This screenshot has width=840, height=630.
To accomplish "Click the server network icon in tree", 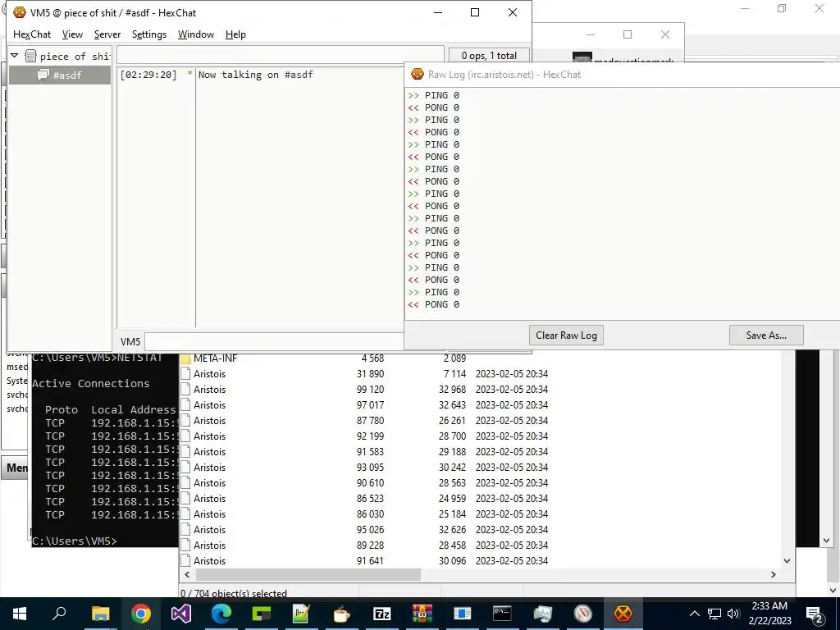I will pyautogui.click(x=30, y=56).
